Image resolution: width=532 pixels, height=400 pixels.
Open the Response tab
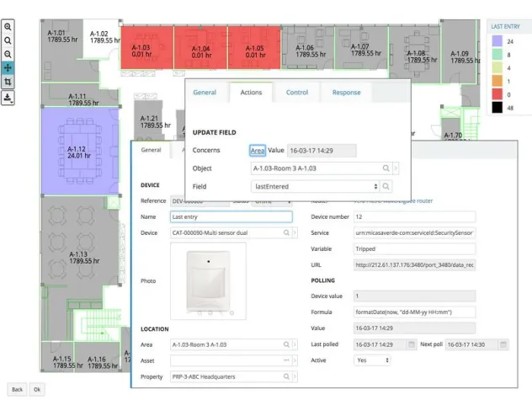[346, 93]
